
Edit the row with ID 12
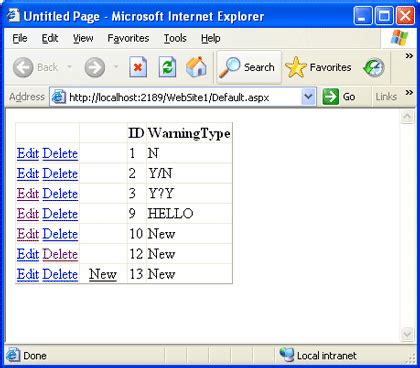coord(28,254)
